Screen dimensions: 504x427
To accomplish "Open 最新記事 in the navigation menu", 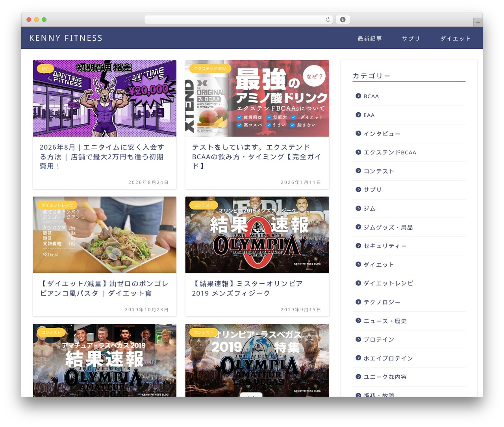I will [x=370, y=39].
